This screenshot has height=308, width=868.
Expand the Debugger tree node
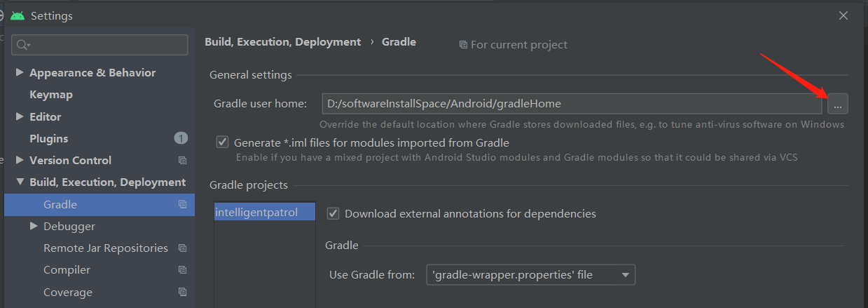(34, 226)
